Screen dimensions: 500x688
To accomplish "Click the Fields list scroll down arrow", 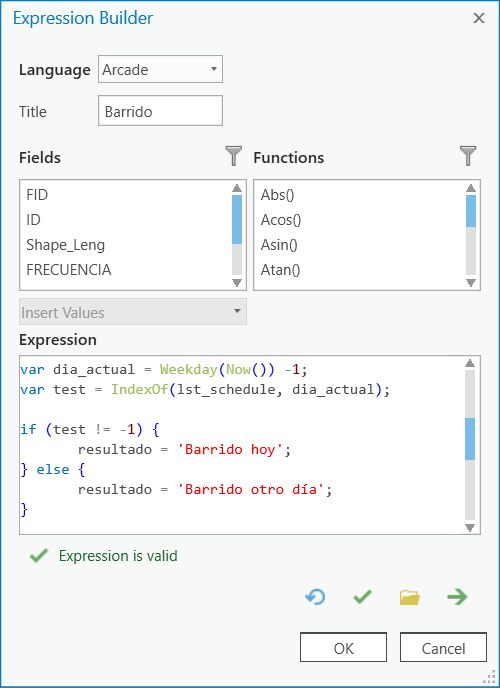I will tap(237, 282).
